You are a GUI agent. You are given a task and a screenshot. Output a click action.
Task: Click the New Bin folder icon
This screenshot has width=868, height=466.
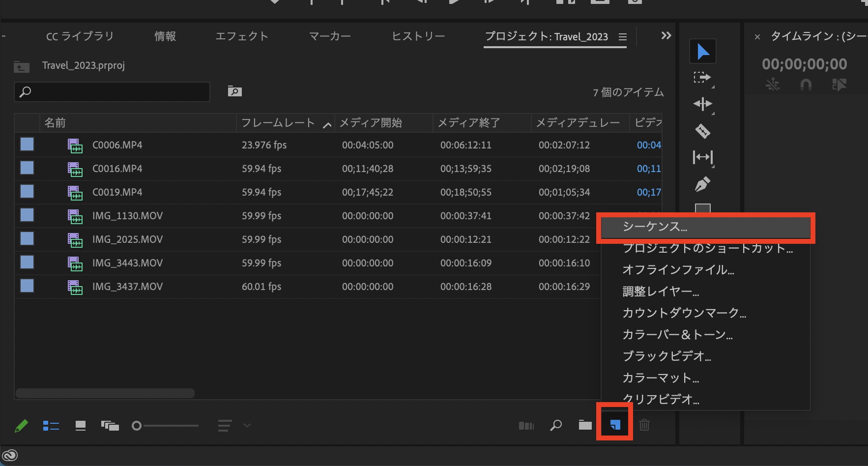click(x=585, y=425)
